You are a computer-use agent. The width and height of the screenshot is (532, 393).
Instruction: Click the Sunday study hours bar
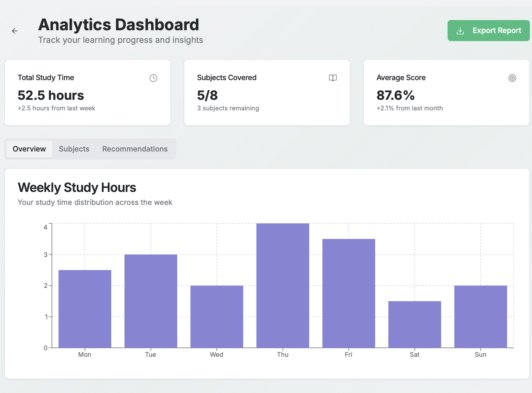tap(481, 317)
